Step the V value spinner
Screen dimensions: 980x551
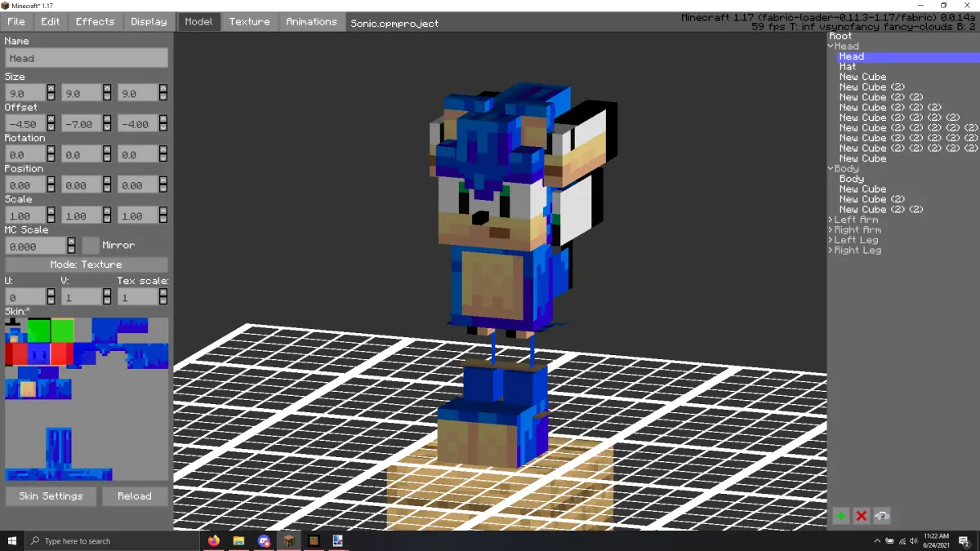pyautogui.click(x=107, y=297)
